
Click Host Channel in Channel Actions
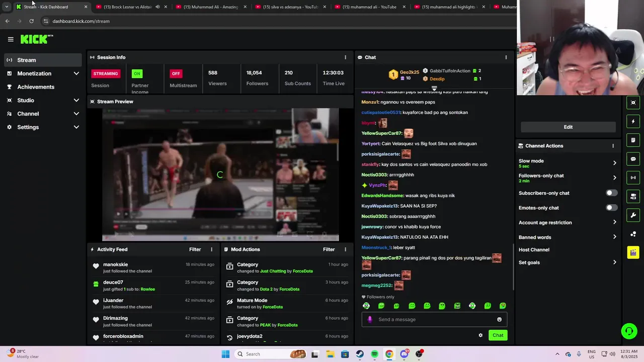pos(534,250)
